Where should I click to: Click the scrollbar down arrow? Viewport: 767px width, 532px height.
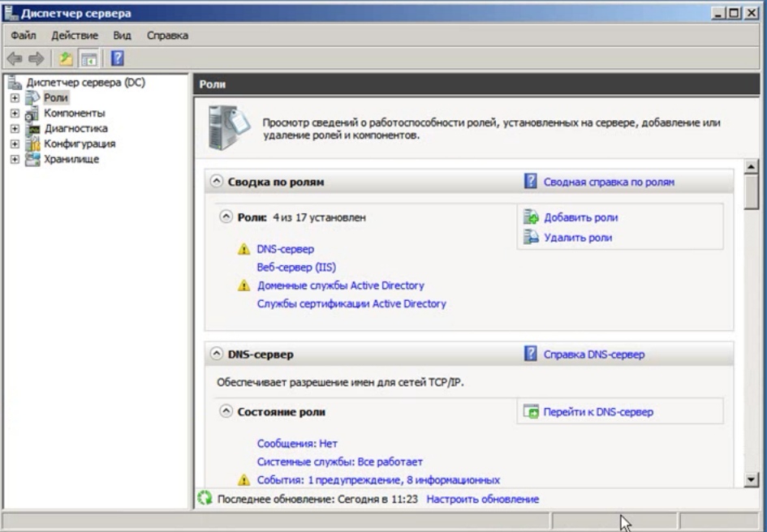751,479
